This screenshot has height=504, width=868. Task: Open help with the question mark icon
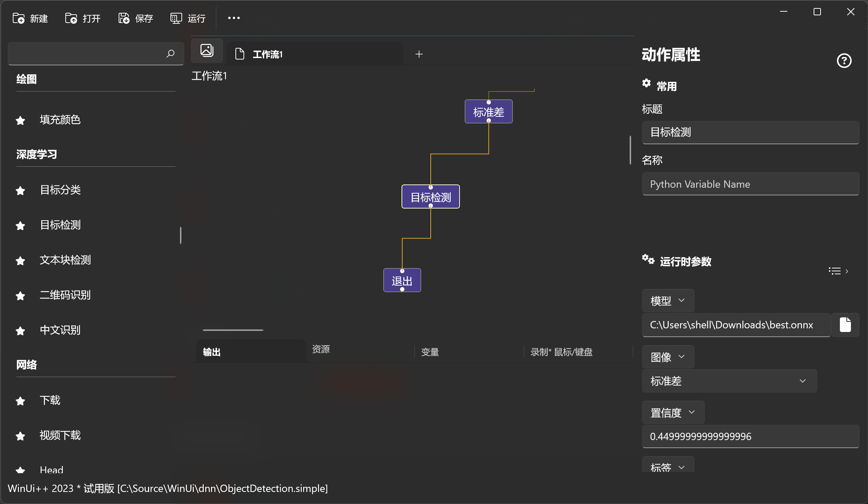click(844, 61)
